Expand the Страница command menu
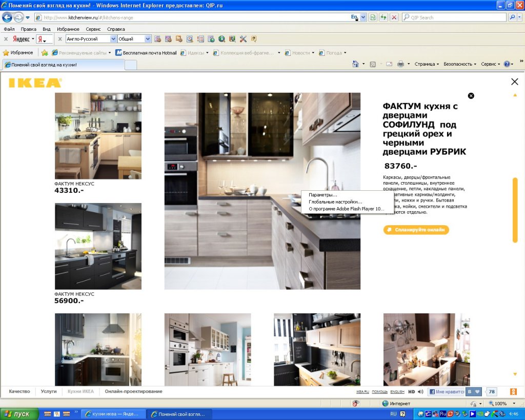 click(427, 64)
